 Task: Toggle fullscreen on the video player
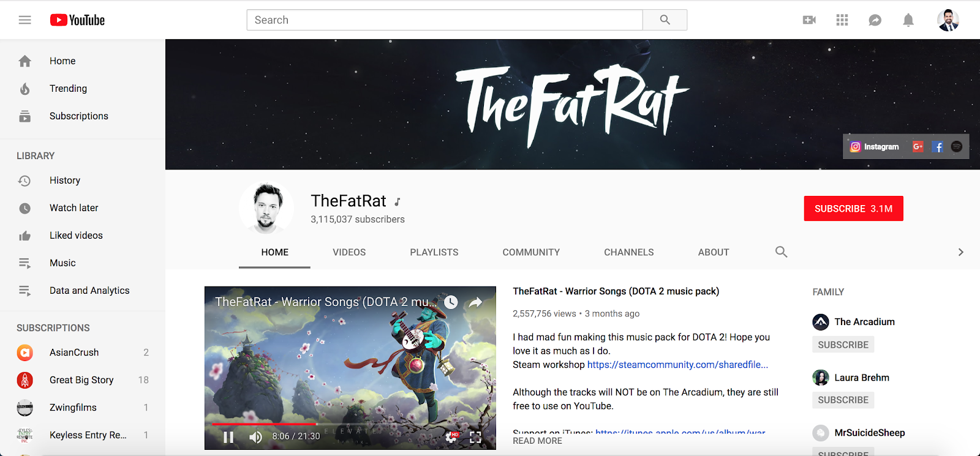(475, 437)
